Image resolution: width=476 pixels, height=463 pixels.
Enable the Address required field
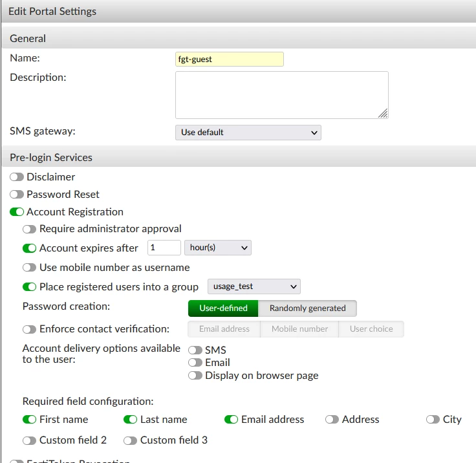(332, 420)
